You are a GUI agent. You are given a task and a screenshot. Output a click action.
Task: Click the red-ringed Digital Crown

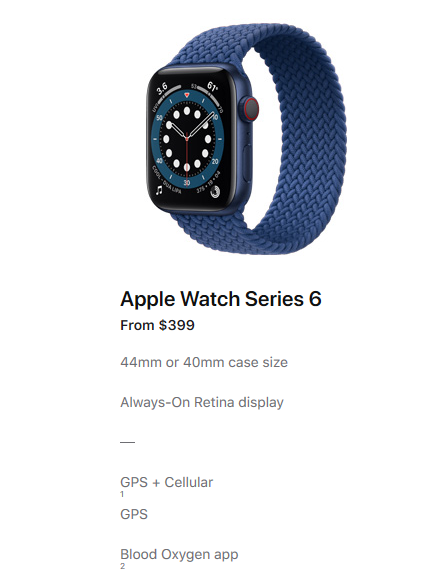tap(251, 109)
